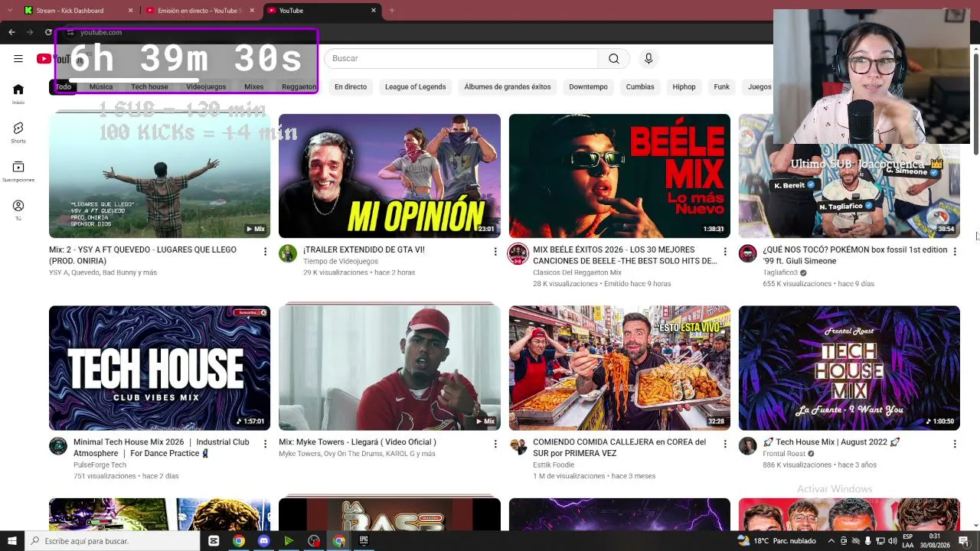
Task: Click the Tiempo de Videojuegos channel name
Action: 341,261
